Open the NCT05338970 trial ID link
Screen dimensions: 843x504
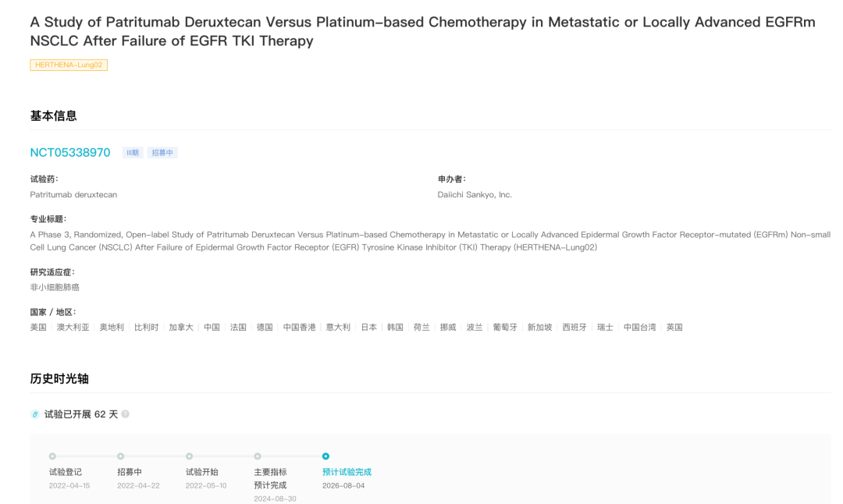click(x=70, y=152)
